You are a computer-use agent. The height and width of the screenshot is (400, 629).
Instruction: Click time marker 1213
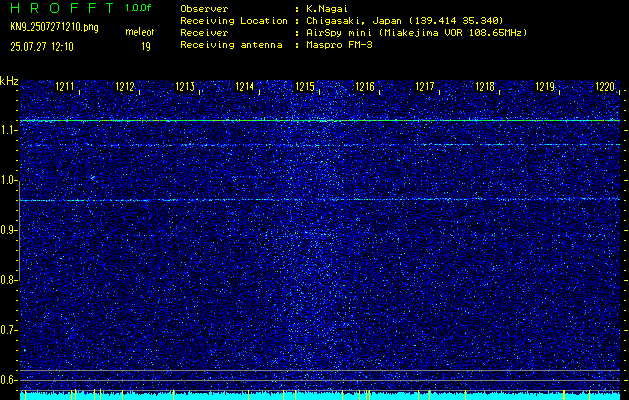pos(185,86)
